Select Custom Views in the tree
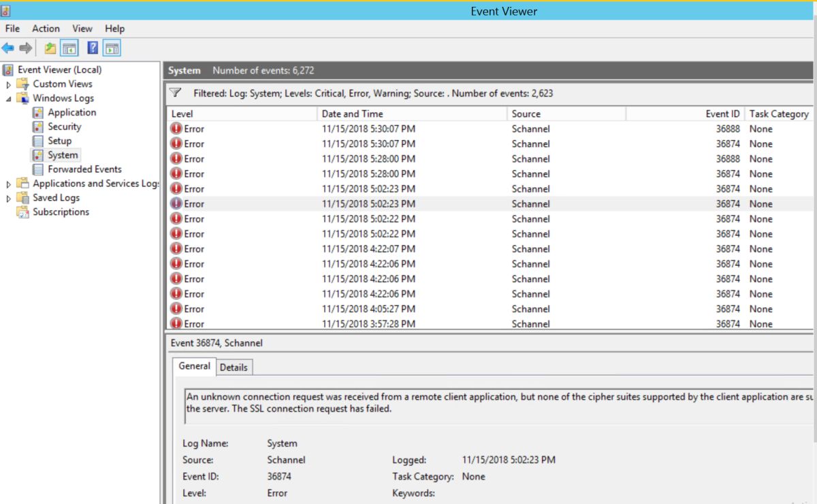Screen dimensions: 817x504 pyautogui.click(x=63, y=84)
